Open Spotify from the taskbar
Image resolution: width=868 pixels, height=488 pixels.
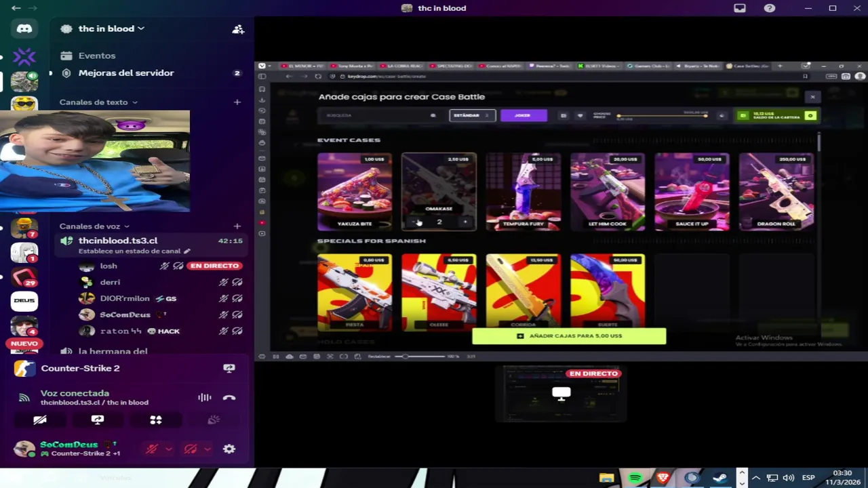tap(635, 478)
